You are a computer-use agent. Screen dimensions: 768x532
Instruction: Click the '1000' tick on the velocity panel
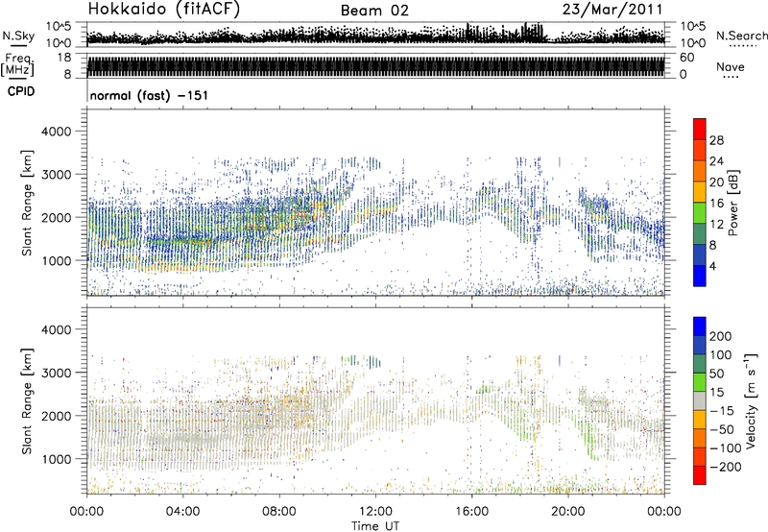[x=57, y=459]
